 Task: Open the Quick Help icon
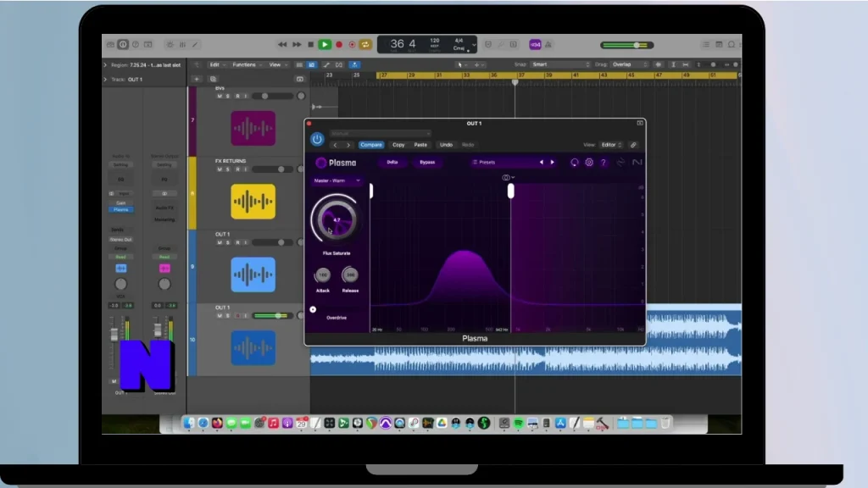[x=136, y=44]
